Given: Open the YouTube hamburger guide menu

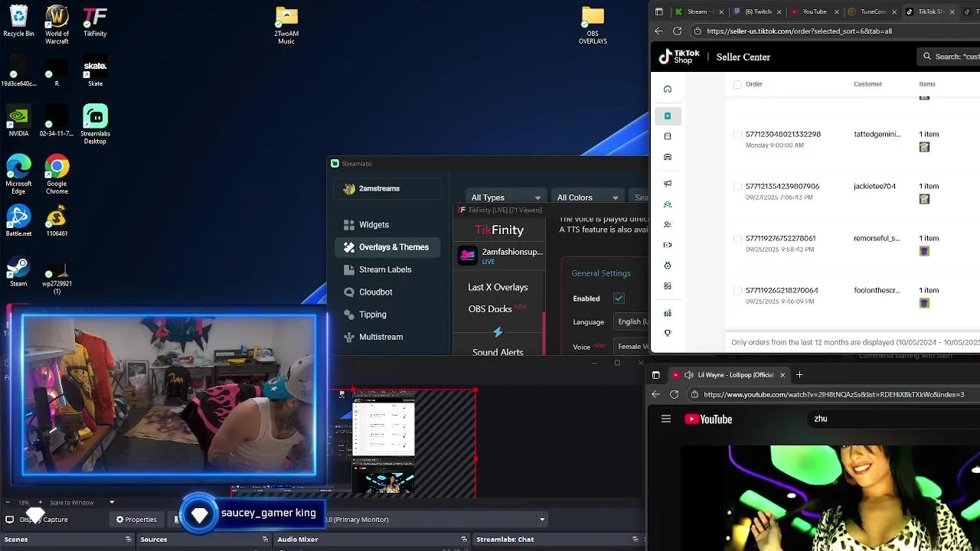Looking at the screenshot, I should tap(666, 419).
